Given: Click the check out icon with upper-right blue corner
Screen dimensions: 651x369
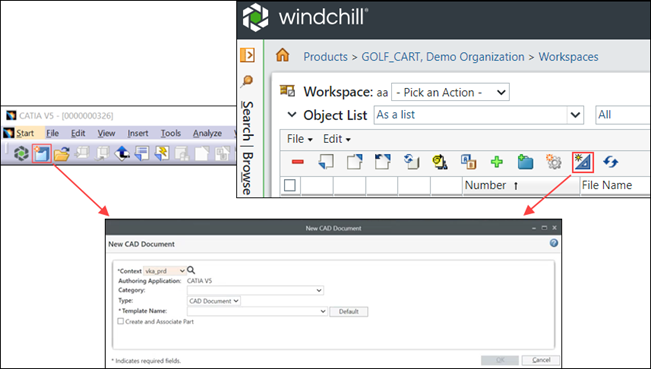Looking at the screenshot, I should click(354, 162).
